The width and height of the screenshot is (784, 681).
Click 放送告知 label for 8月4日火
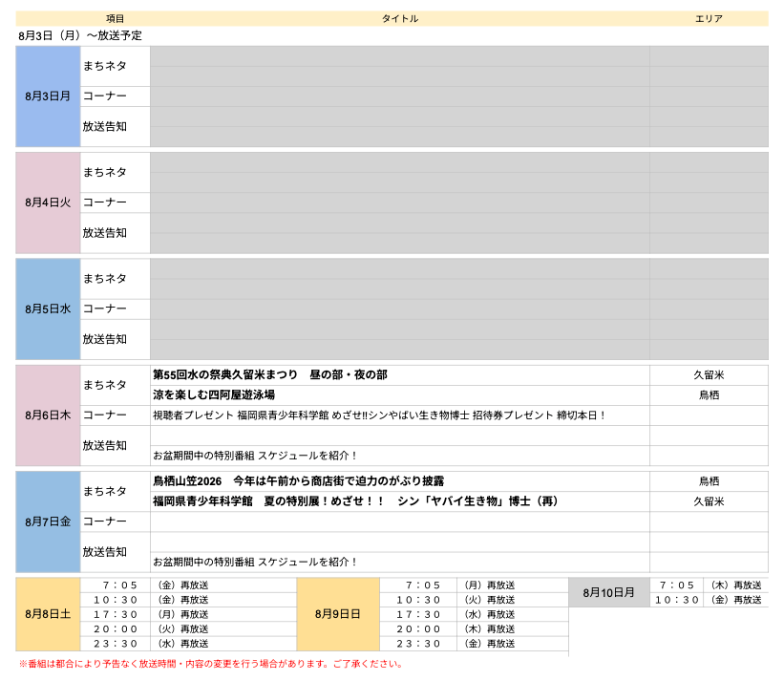point(105,233)
